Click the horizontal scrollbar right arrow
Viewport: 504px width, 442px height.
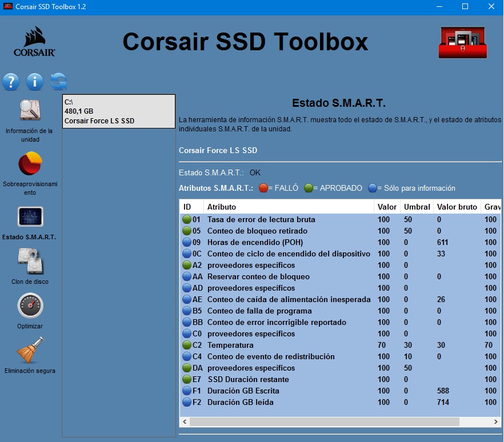tap(496, 421)
